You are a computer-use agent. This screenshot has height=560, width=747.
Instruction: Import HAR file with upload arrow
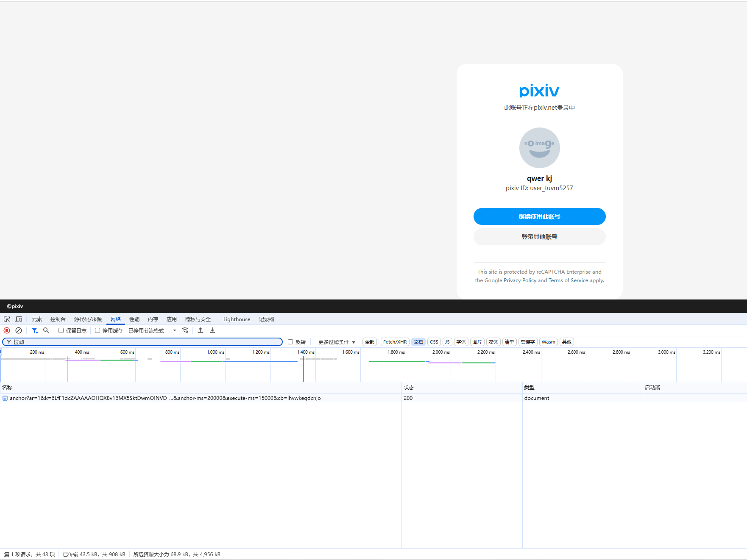[201, 330]
